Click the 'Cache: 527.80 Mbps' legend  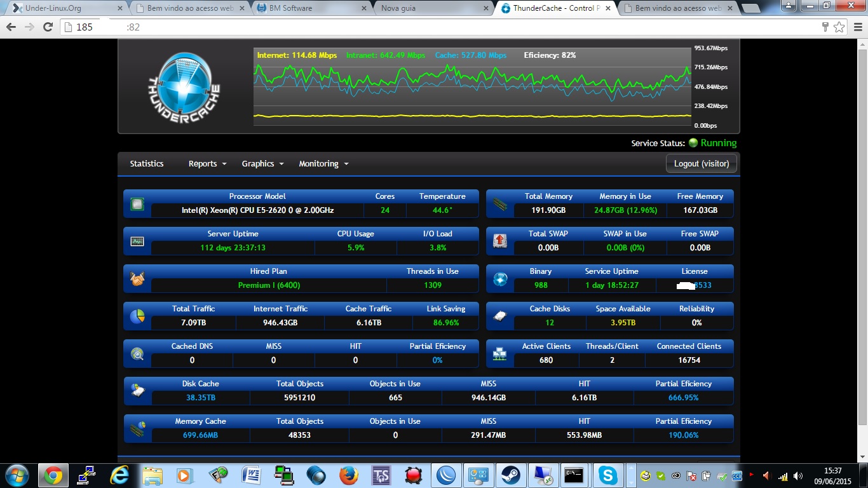(x=471, y=55)
